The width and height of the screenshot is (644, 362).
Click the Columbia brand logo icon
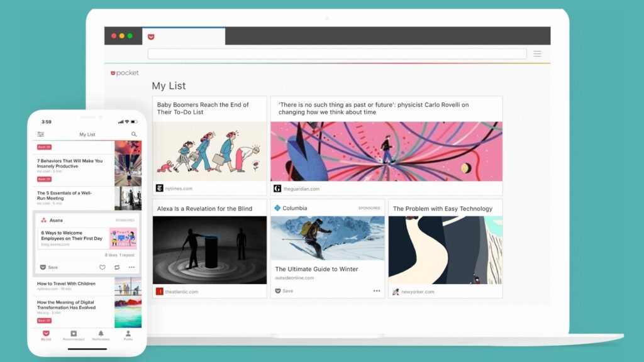tap(277, 208)
